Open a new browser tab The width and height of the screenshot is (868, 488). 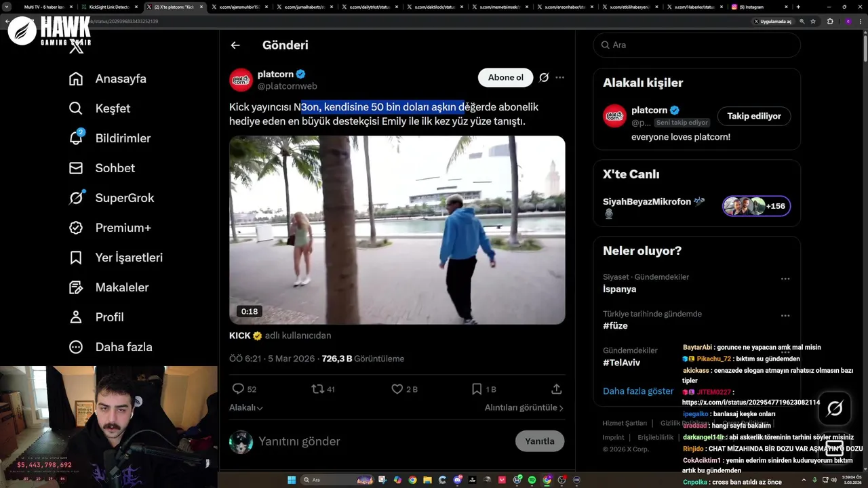click(x=798, y=7)
